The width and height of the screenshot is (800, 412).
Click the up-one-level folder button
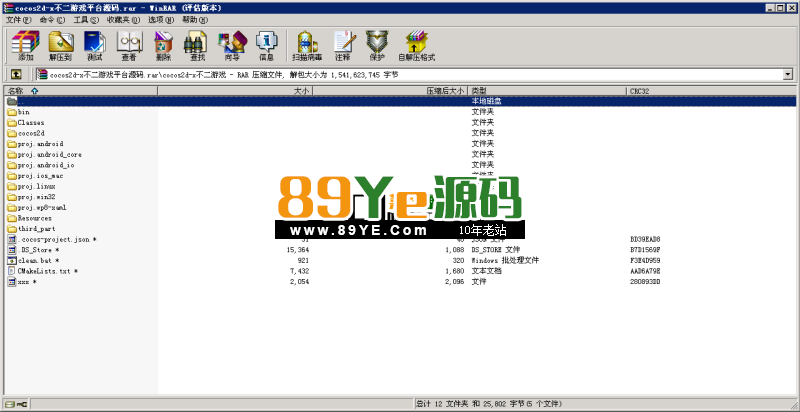(x=16, y=75)
